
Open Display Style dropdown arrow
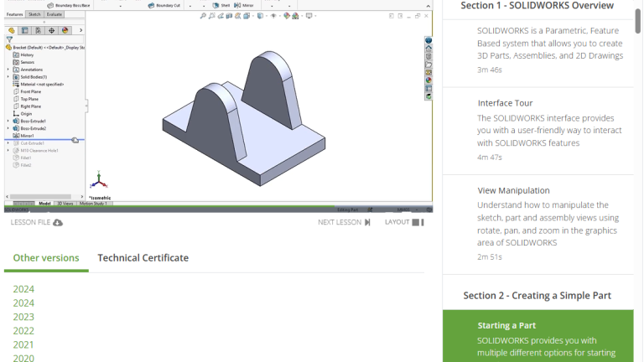coord(266,16)
